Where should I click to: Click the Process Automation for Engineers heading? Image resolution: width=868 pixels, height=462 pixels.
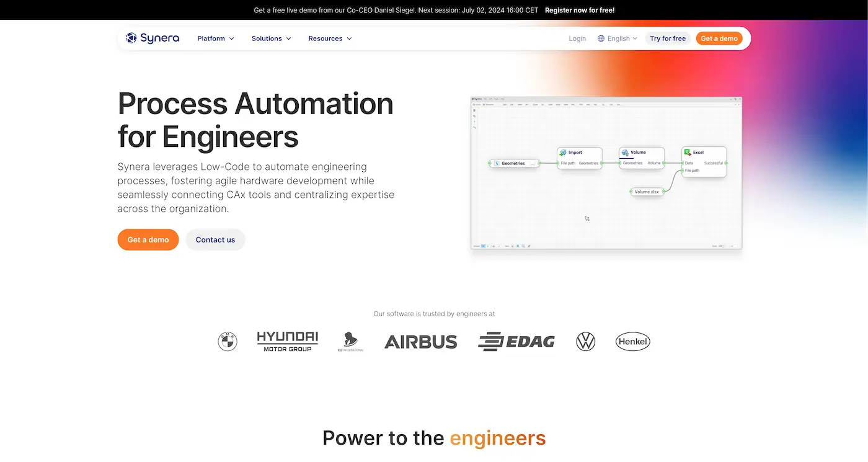(255, 120)
